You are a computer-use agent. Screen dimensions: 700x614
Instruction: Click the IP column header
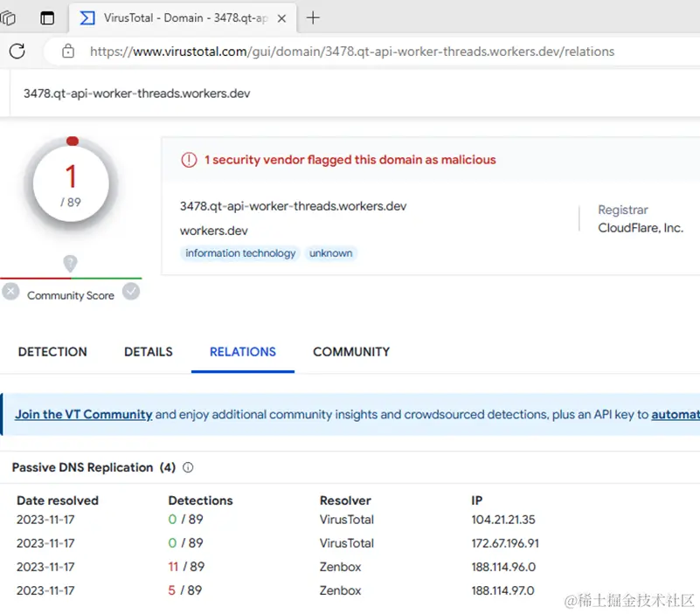(x=477, y=500)
